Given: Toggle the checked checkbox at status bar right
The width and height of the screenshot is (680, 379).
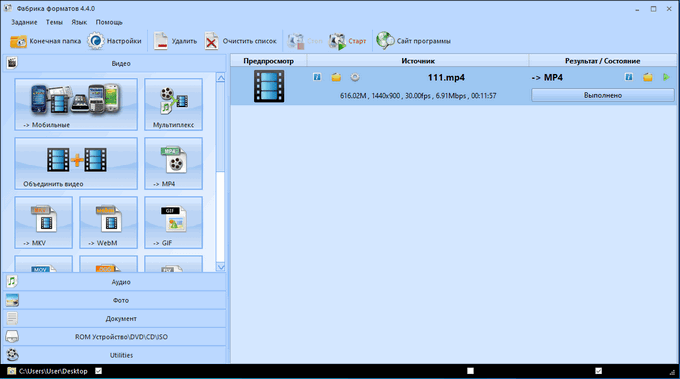Looking at the screenshot, I should tap(598, 371).
